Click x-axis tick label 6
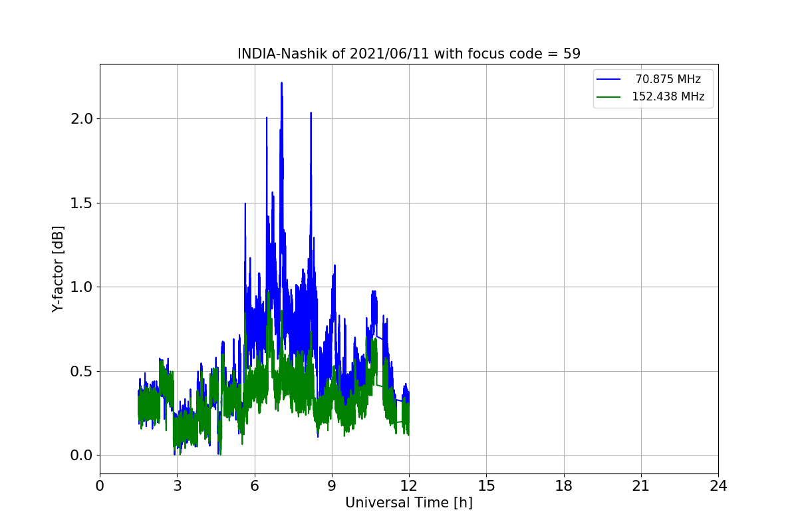 [x=254, y=485]
